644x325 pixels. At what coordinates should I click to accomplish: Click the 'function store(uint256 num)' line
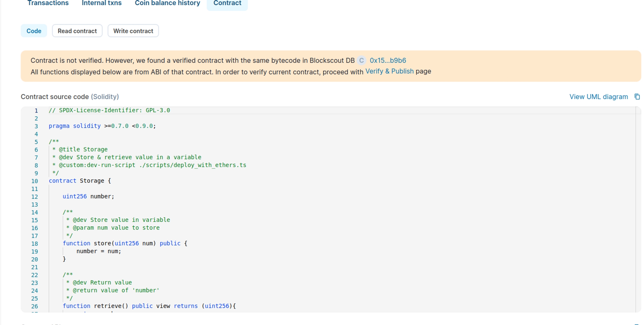(x=125, y=243)
